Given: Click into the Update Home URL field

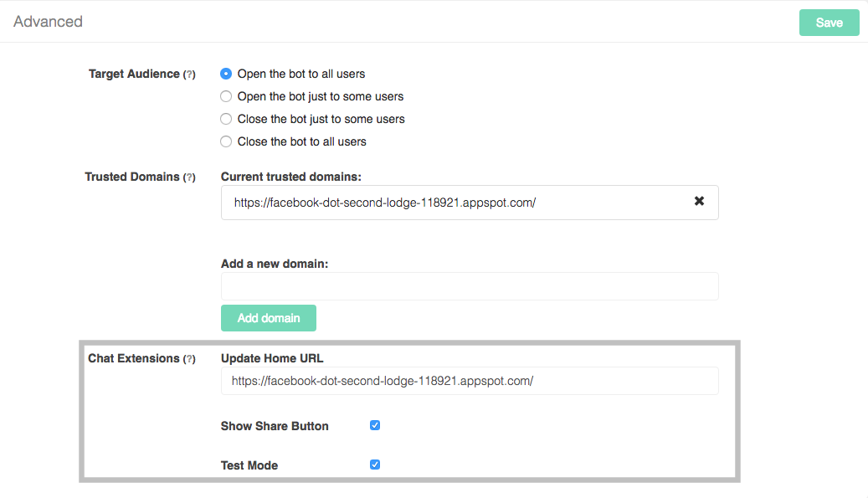Looking at the screenshot, I should point(469,381).
